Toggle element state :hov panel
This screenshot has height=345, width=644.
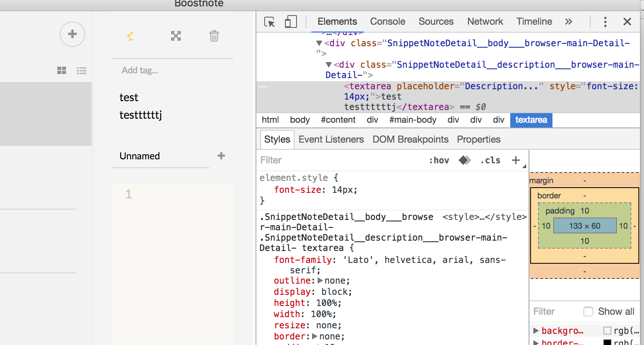[x=439, y=160]
